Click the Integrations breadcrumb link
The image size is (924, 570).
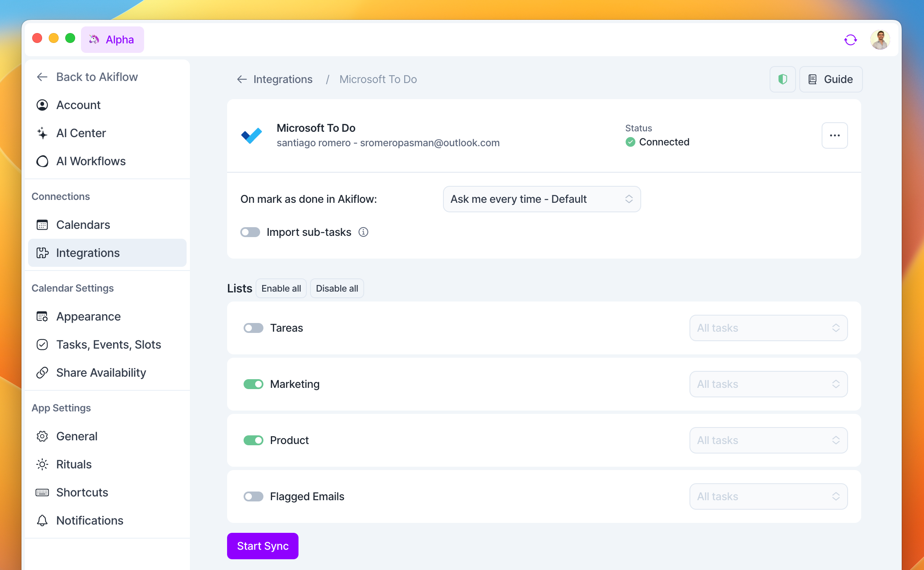pyautogui.click(x=283, y=79)
